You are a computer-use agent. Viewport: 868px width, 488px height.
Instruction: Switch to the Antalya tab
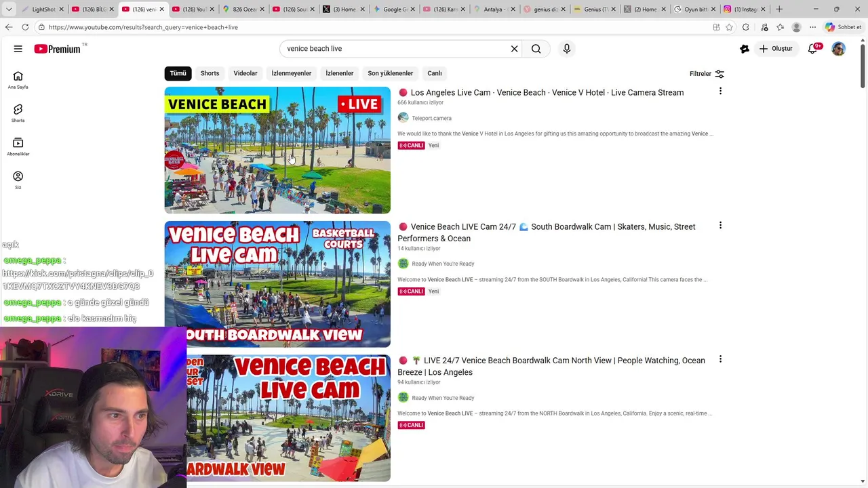click(x=493, y=9)
